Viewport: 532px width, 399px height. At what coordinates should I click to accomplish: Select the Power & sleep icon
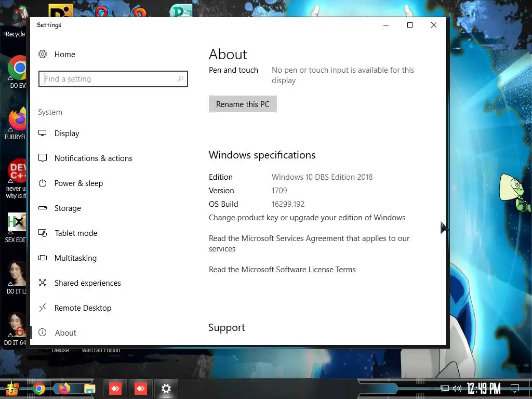[43, 183]
